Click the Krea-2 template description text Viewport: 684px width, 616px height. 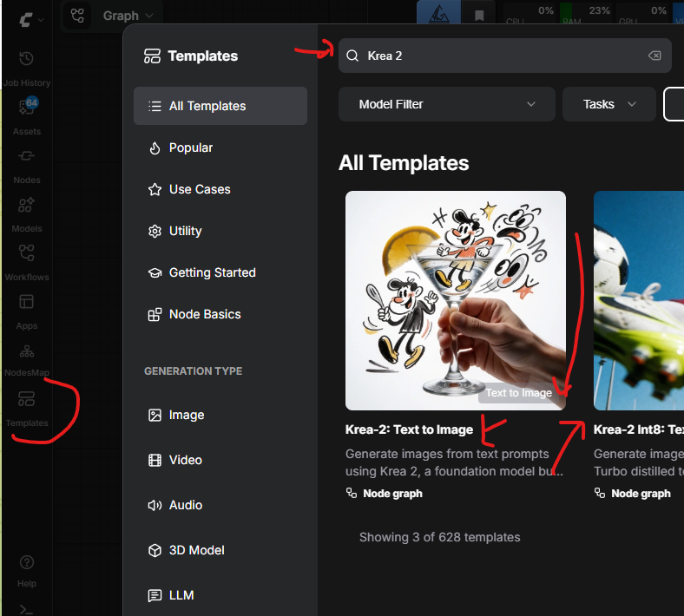454,462
